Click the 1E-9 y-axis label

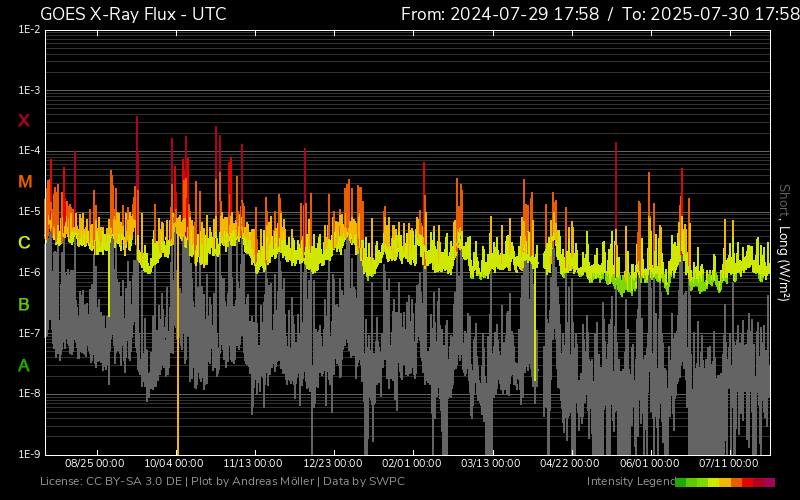29,454
